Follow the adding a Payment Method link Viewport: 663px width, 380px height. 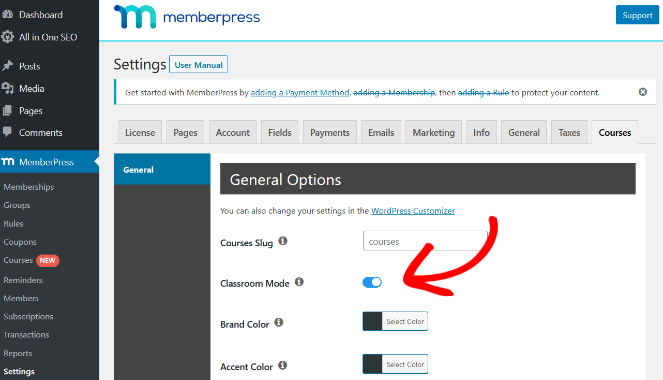(300, 93)
